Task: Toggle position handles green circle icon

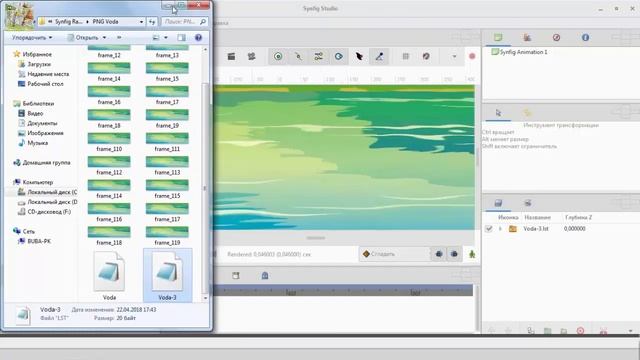Action: coord(278,56)
